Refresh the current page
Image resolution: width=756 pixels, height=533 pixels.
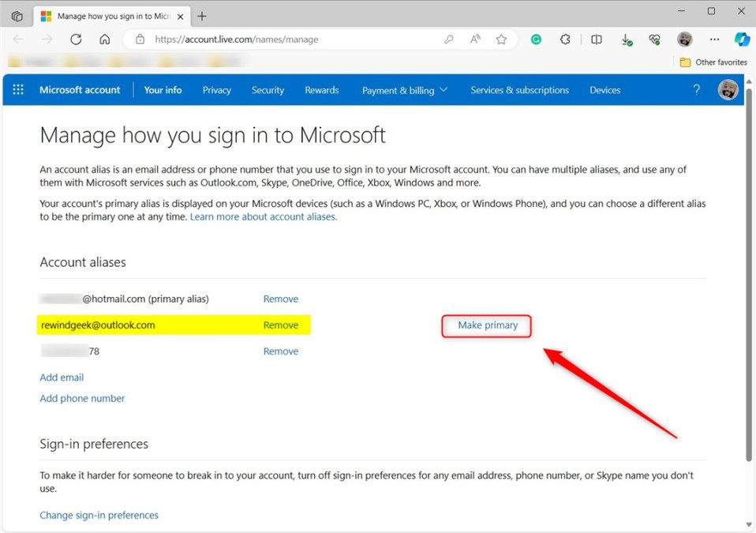(76, 39)
